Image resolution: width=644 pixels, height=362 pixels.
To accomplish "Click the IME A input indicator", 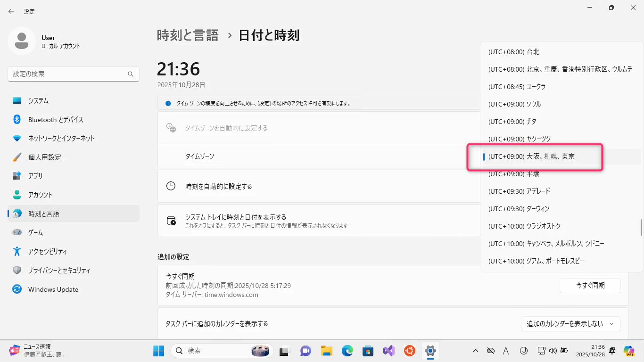I will click(506, 351).
